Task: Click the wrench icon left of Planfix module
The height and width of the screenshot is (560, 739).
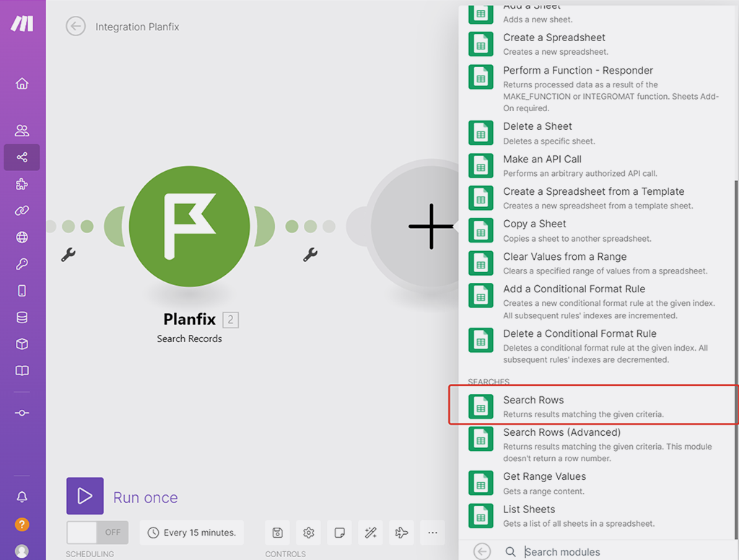Action: pos(69,255)
